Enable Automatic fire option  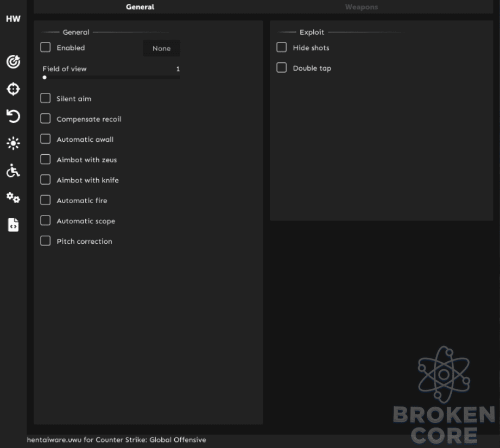tap(46, 200)
